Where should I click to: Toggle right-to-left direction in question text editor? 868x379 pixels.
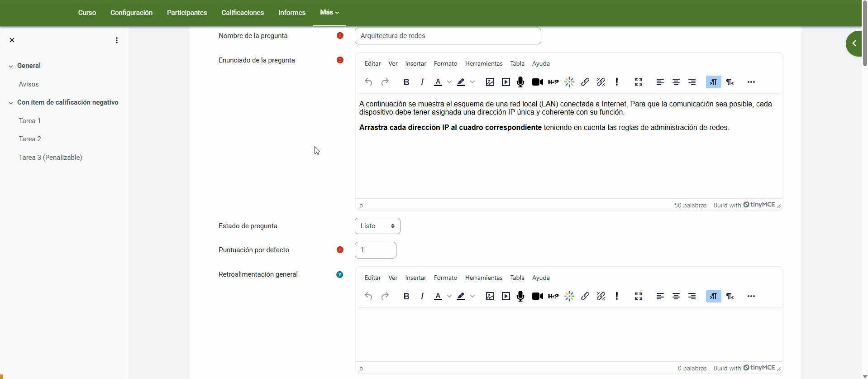point(730,82)
